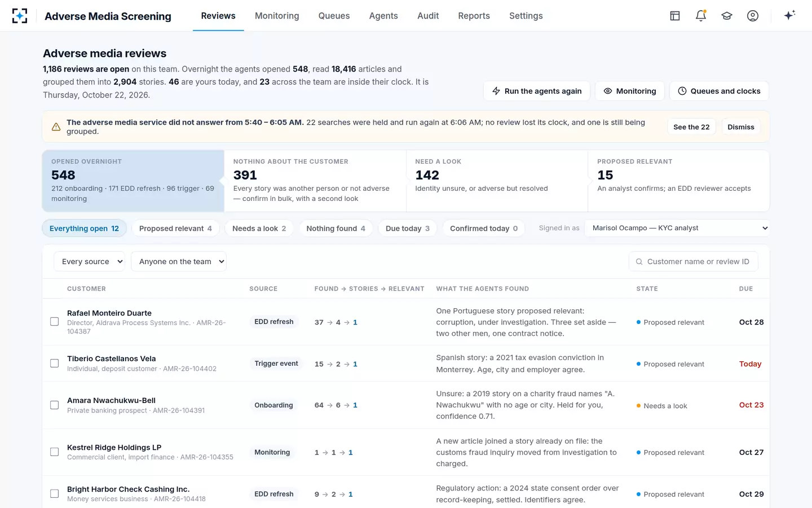Open the layout panel icon in header
Viewport: 812px width, 508px height.
point(675,16)
